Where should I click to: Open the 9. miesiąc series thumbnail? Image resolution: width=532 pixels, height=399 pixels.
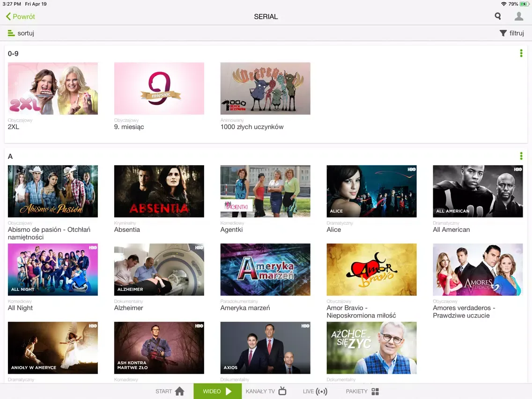[159, 88]
